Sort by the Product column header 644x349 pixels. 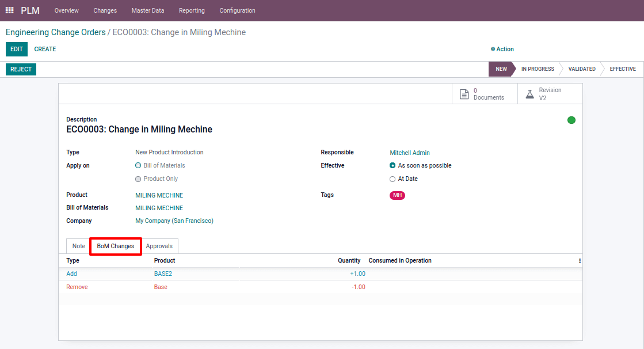tap(164, 261)
